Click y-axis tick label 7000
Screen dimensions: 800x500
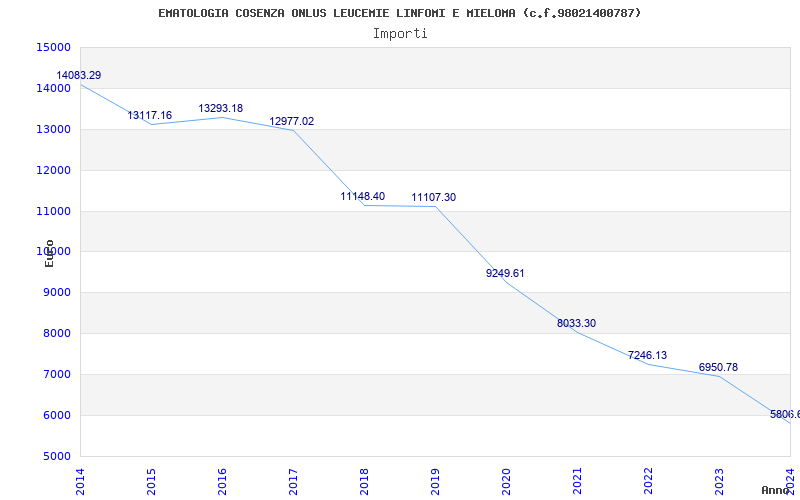tap(57, 374)
